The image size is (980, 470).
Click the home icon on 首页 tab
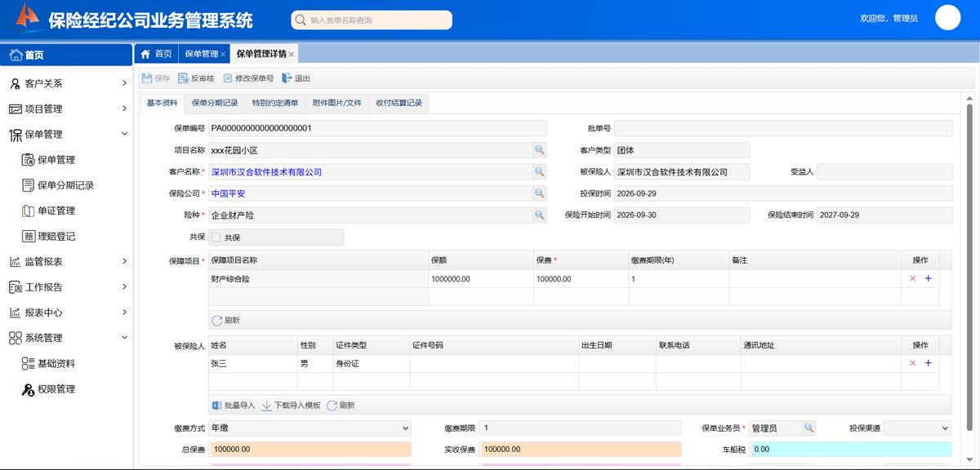coord(145,54)
